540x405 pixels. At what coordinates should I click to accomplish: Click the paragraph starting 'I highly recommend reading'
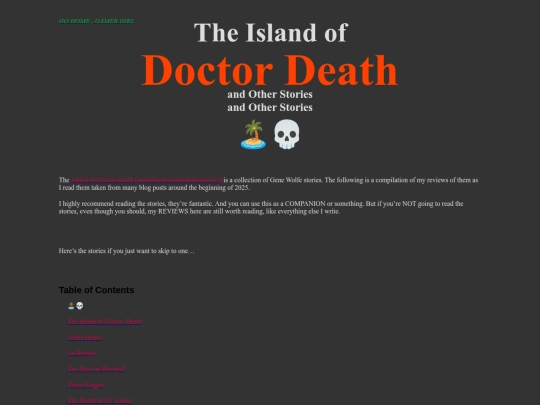(261, 207)
